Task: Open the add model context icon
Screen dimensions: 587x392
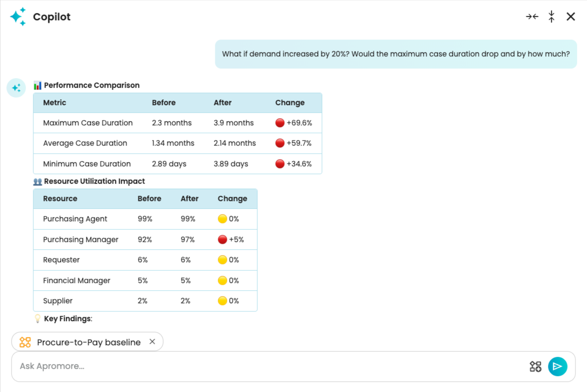Action: tap(535, 366)
